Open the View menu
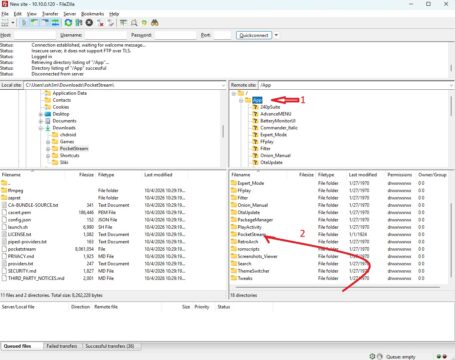This screenshot has width=455, height=360. click(32, 14)
